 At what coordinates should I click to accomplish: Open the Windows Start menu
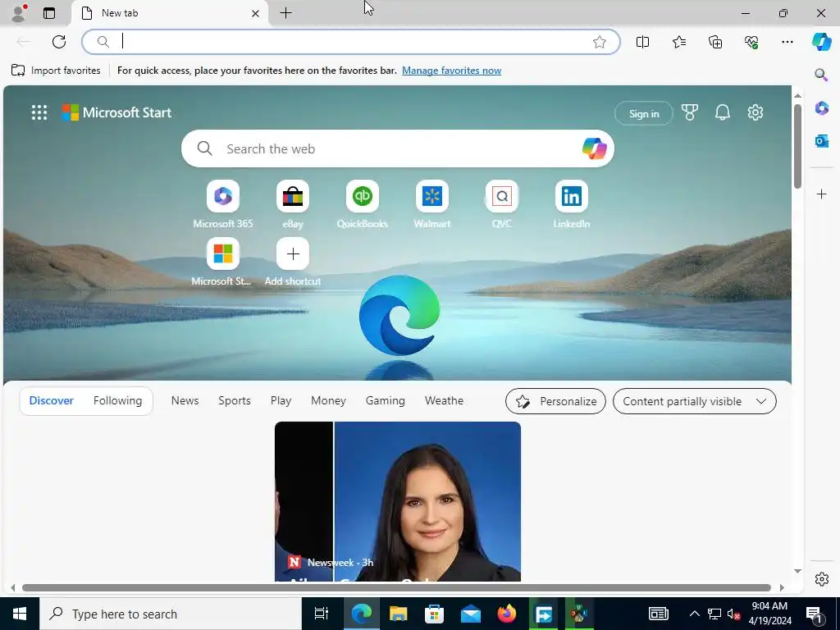20,614
